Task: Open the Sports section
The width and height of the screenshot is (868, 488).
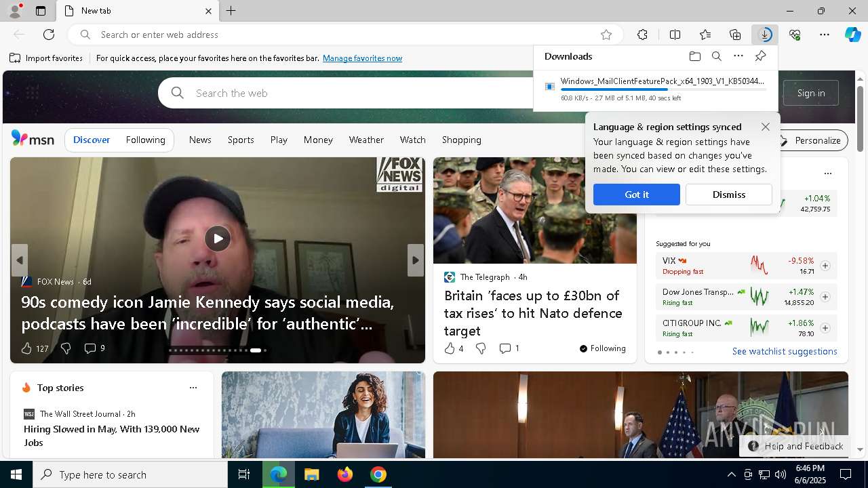Action: [241, 140]
